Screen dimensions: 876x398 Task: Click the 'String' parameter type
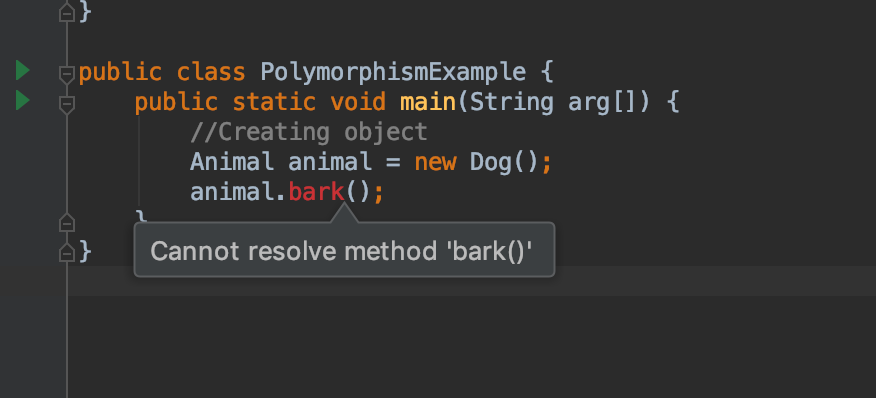tap(512, 102)
